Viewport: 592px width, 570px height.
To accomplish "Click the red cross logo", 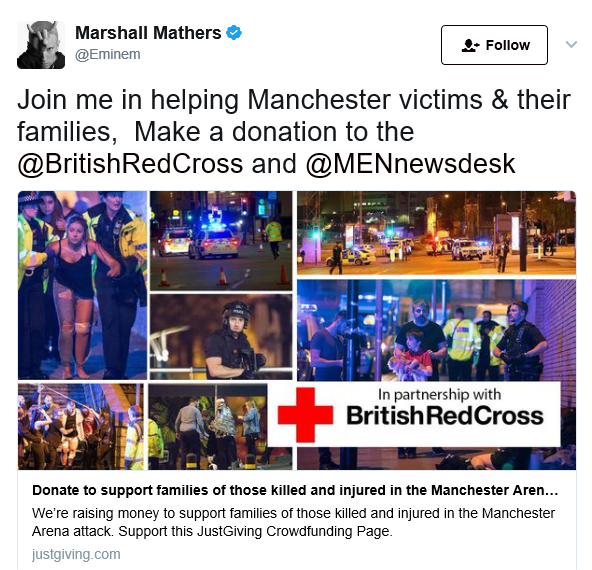I will (305, 414).
